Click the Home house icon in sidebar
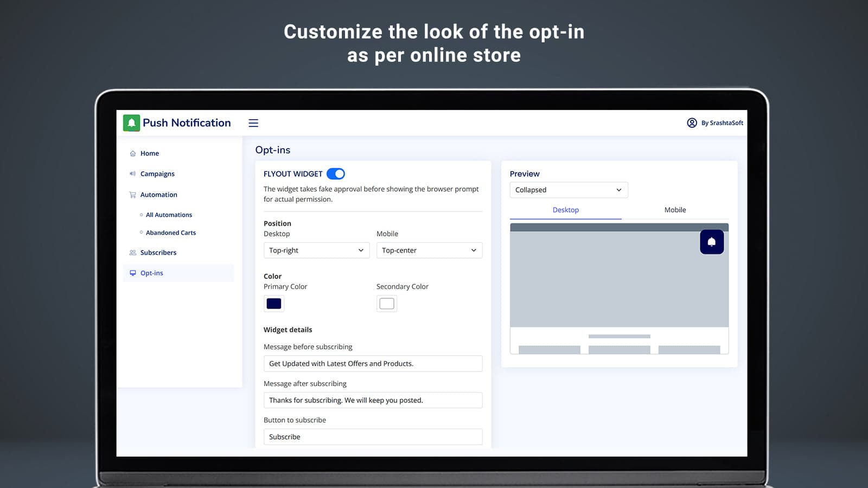868x488 pixels. [133, 153]
